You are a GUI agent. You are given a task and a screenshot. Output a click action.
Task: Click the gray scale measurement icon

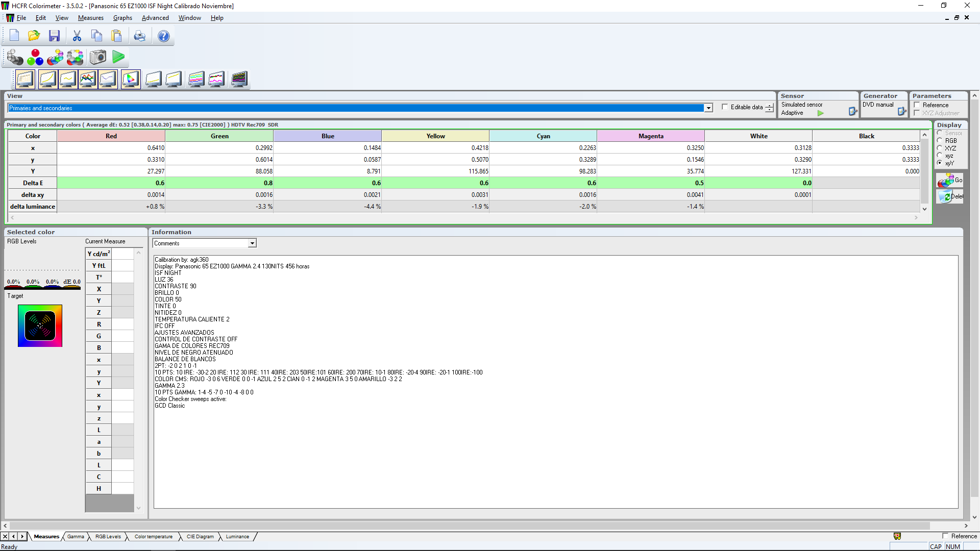point(15,57)
